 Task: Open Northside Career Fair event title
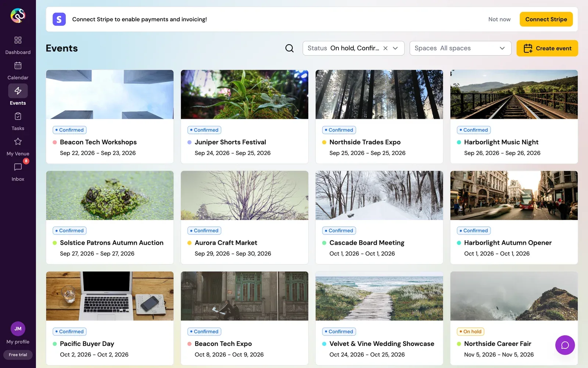[x=498, y=344]
